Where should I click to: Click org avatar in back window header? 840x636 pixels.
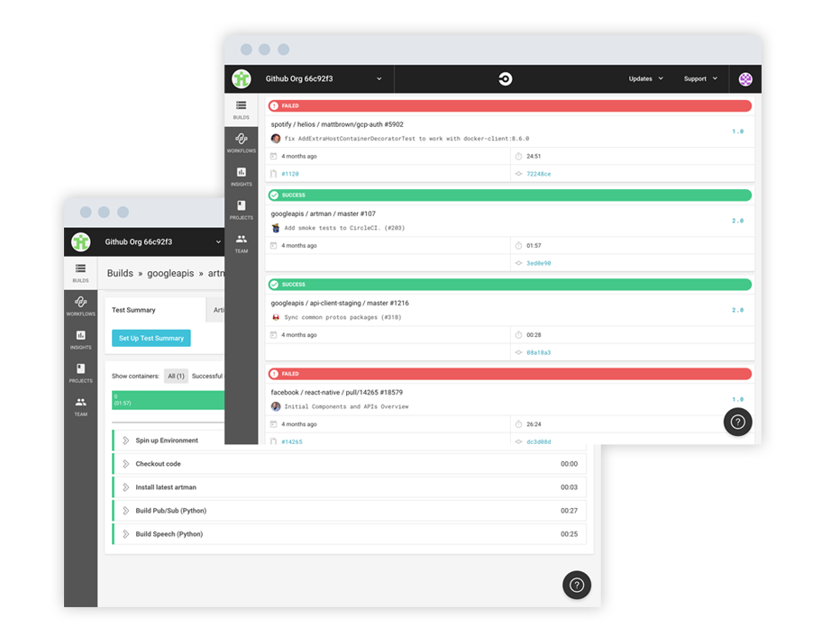[x=81, y=242]
